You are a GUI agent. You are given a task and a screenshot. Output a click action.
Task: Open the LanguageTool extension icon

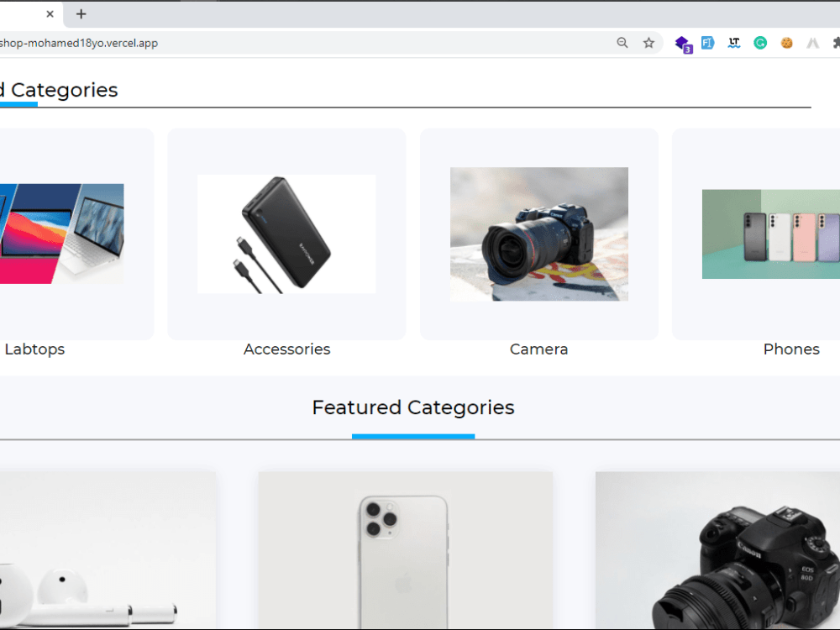(x=733, y=43)
